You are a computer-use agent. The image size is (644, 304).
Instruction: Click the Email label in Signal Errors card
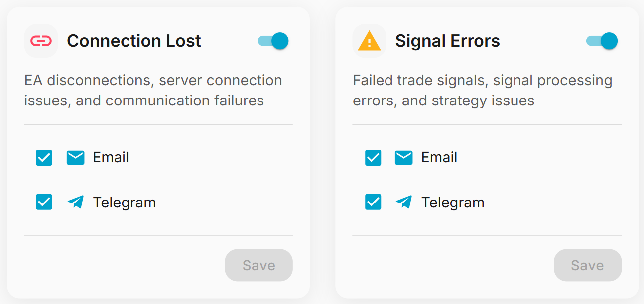(x=439, y=157)
